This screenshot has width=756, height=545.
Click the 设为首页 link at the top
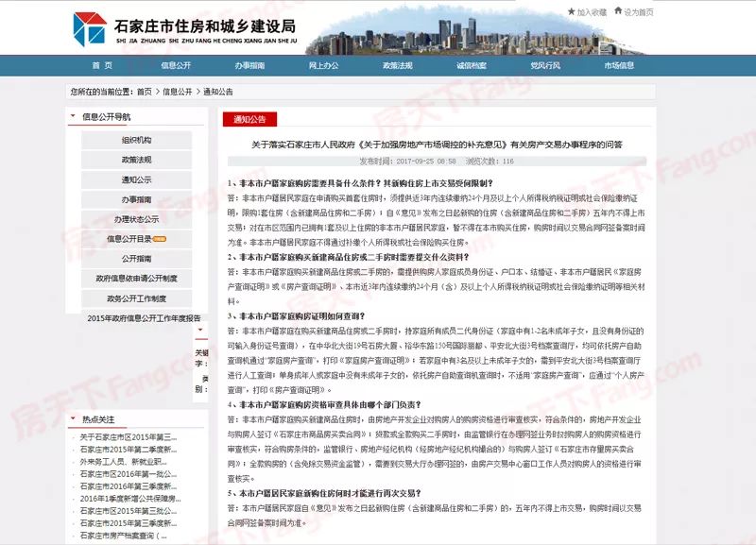[x=639, y=12]
